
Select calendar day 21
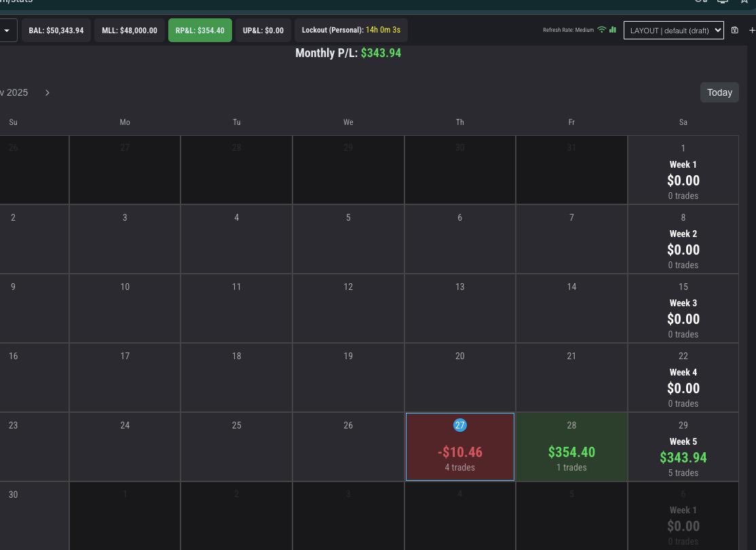571,378
